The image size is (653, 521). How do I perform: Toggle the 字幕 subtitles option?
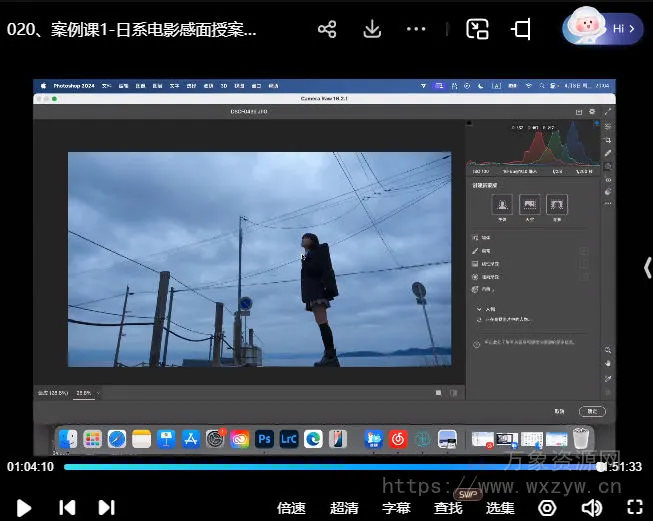(396, 507)
